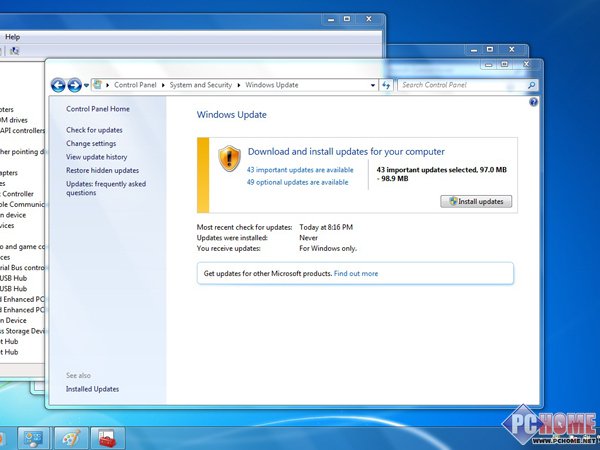
Task: Open Paint taskbar icon
Action: (x=71, y=438)
